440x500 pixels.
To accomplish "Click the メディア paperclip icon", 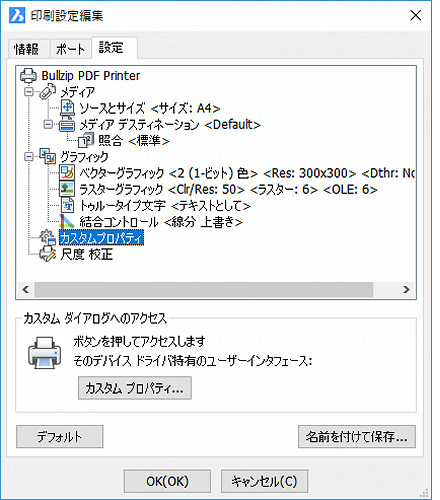I will point(47,92).
